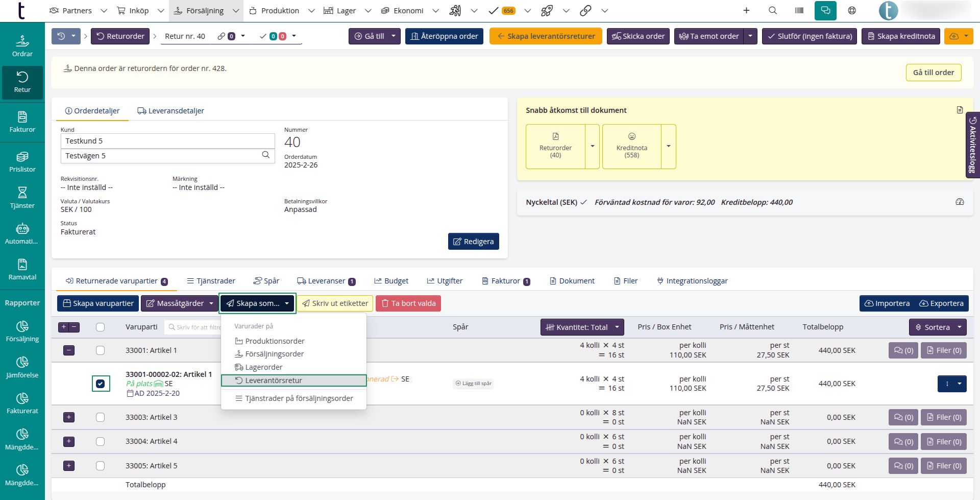Click the Skapa kreditnota button
The width and height of the screenshot is (980, 500).
pyautogui.click(x=900, y=36)
